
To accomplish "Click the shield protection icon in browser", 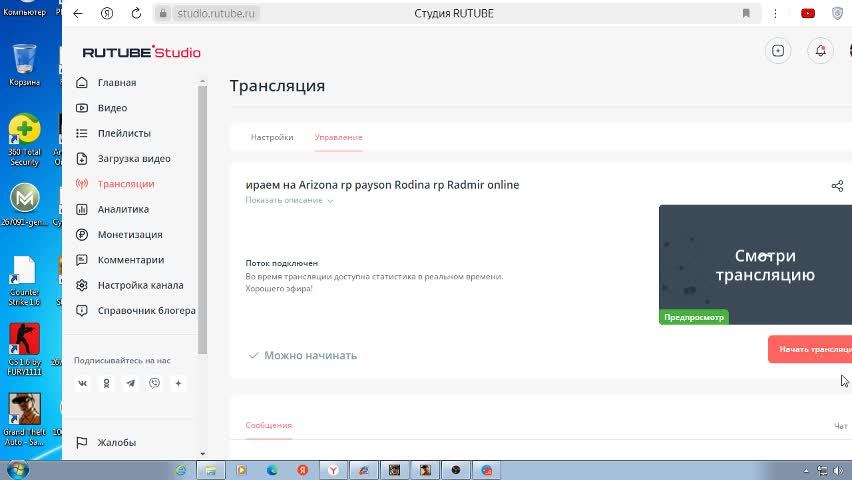I will 837,14.
